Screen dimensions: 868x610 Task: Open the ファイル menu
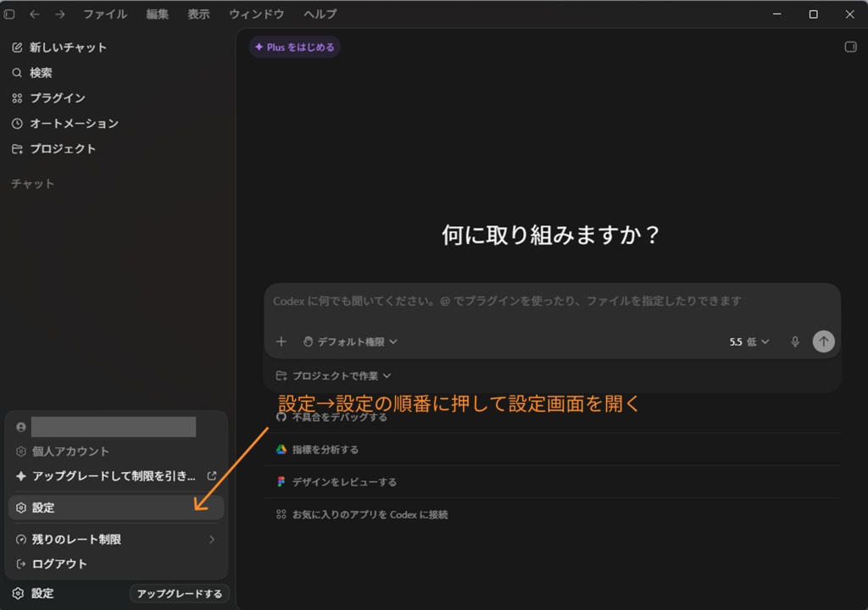[x=104, y=14]
